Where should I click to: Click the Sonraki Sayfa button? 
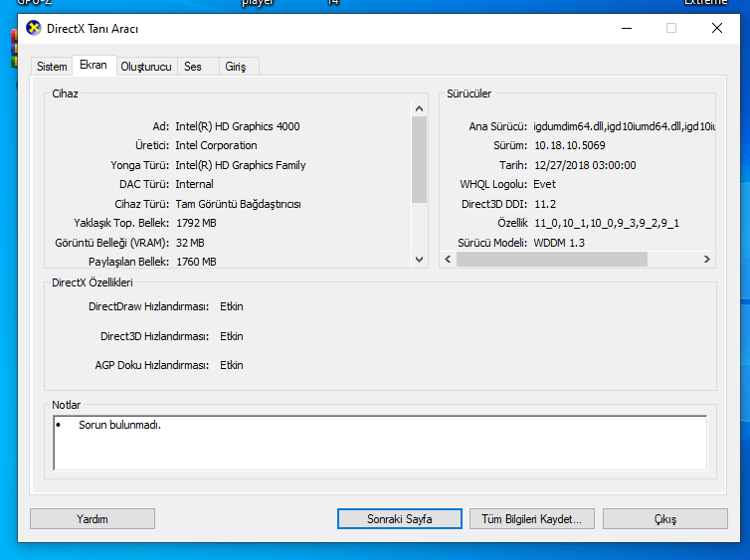(400, 519)
